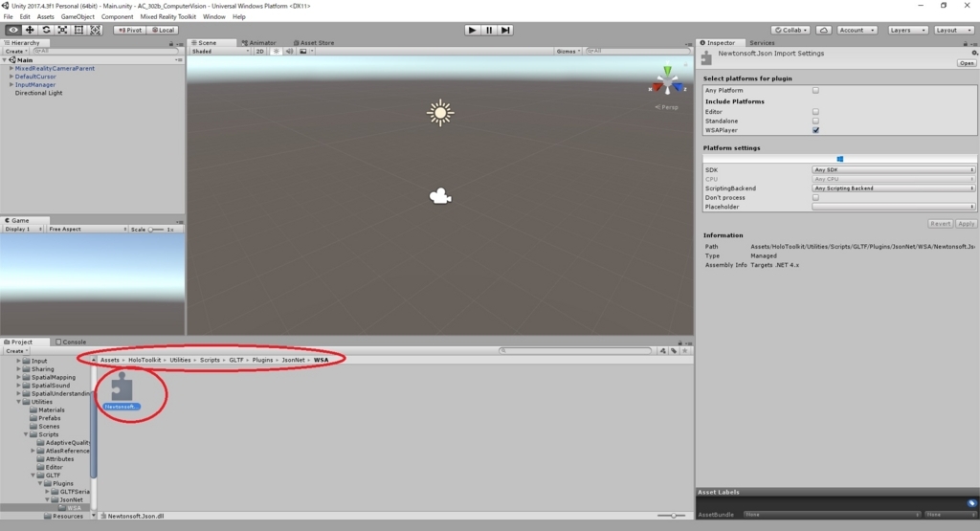Click HoloToolkit in the breadcrumb path
Image resolution: width=980 pixels, height=531 pixels.
click(x=145, y=360)
